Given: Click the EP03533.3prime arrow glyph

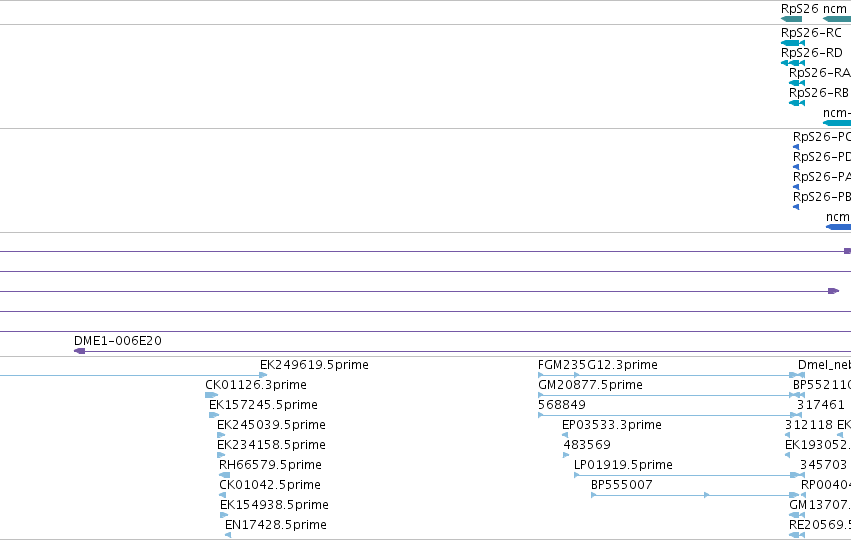Looking at the screenshot, I should 565,435.
